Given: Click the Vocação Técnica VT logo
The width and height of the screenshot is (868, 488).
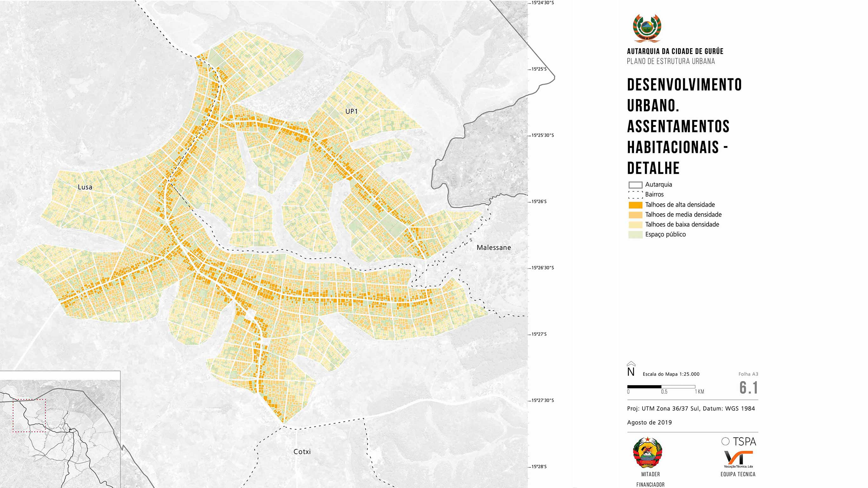Looking at the screenshot, I should (x=738, y=459).
